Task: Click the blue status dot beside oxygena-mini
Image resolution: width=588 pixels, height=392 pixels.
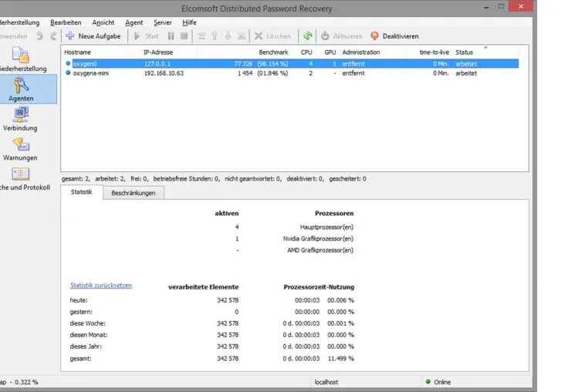Action: pyautogui.click(x=68, y=73)
